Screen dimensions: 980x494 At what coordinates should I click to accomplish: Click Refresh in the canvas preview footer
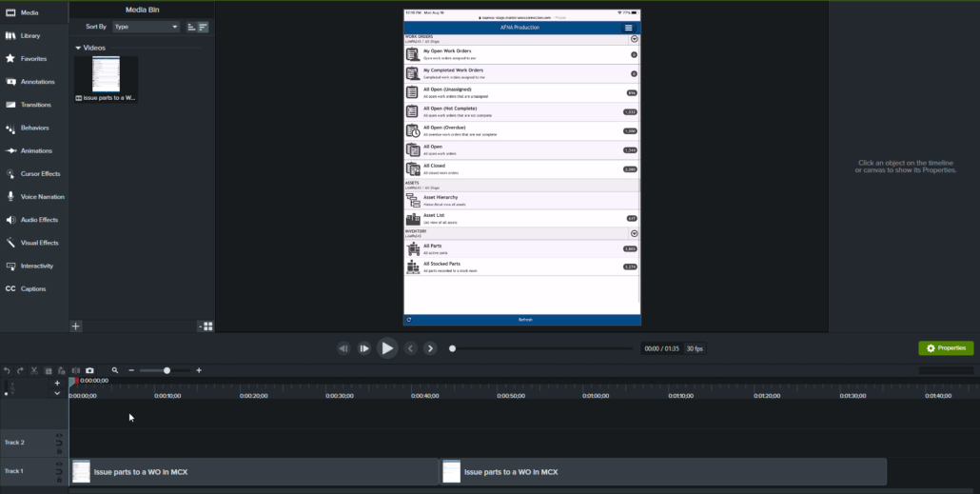[x=525, y=320]
